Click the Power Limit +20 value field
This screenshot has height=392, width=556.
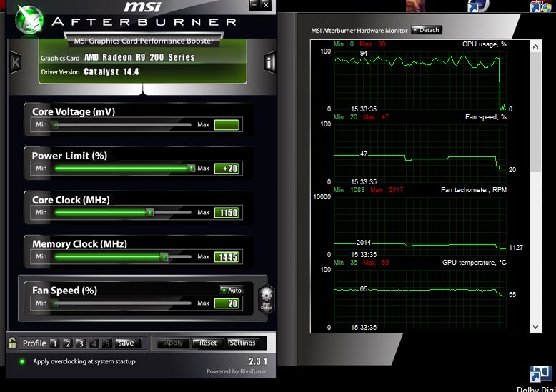[227, 169]
